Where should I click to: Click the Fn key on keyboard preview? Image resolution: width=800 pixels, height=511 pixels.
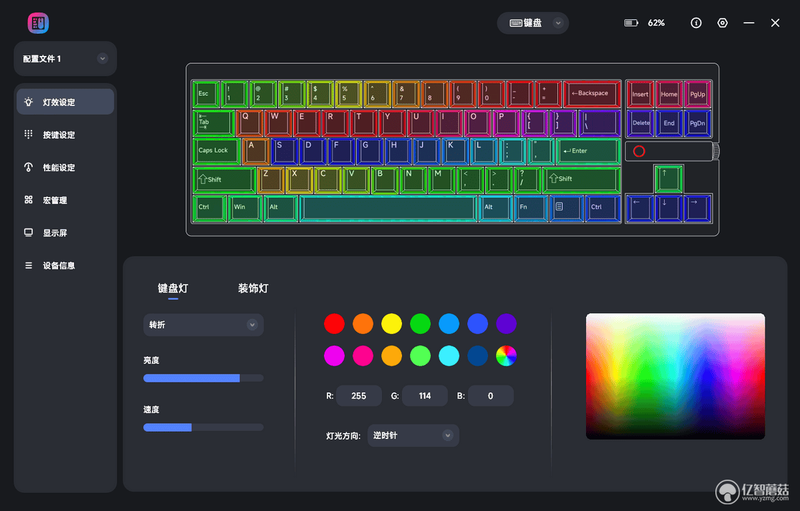pos(530,208)
